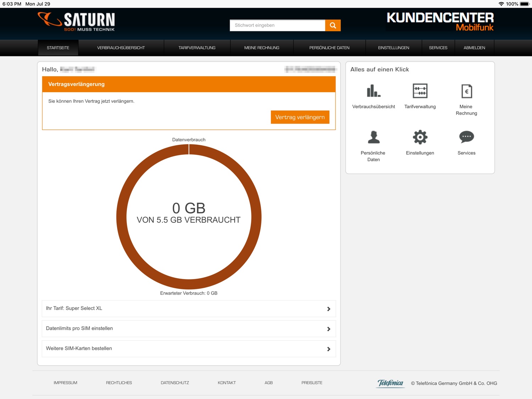Viewport: 532px width, 399px height.
Task: Open Persönliche Daten in navigation bar
Action: 329,48
